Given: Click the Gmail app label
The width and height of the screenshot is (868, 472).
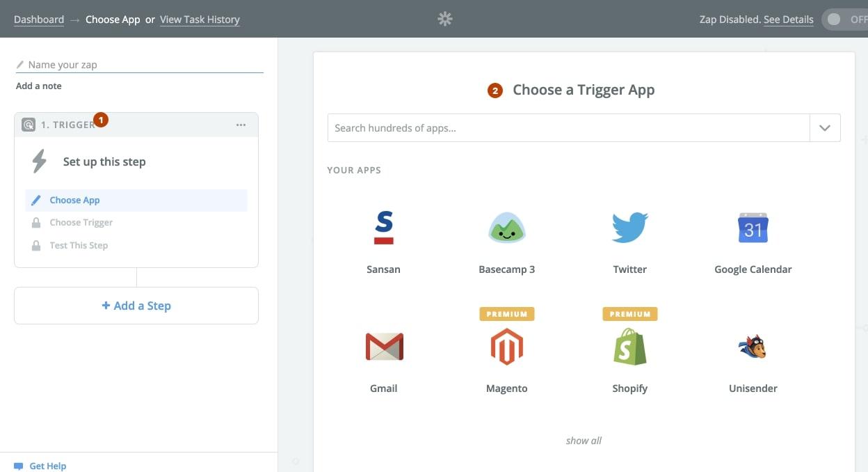Looking at the screenshot, I should pyautogui.click(x=384, y=388).
